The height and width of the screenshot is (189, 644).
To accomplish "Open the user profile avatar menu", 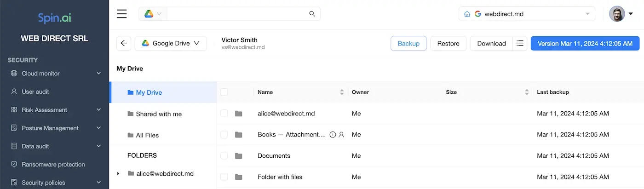I will click(x=621, y=14).
